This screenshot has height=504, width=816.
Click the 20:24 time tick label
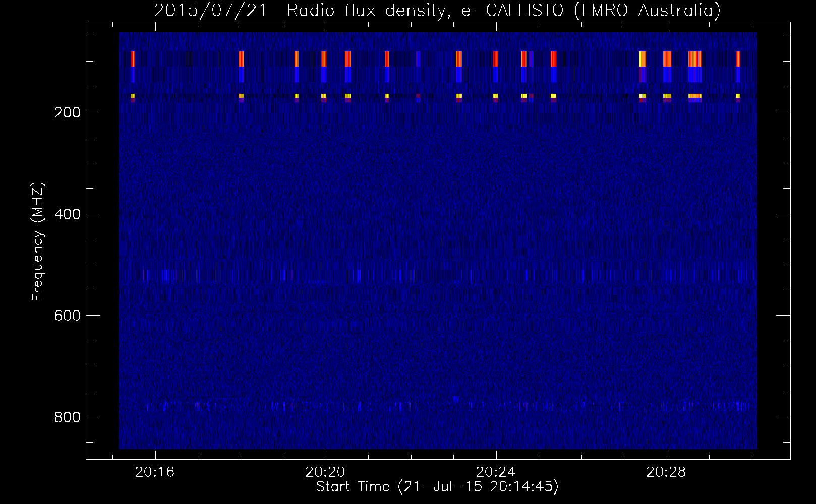496,472
